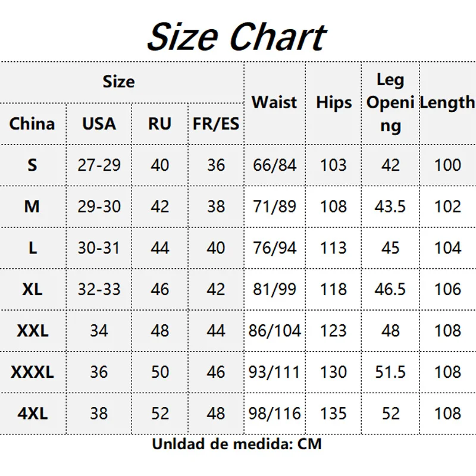Click the Waist column header
The image size is (476, 476).
(x=274, y=102)
